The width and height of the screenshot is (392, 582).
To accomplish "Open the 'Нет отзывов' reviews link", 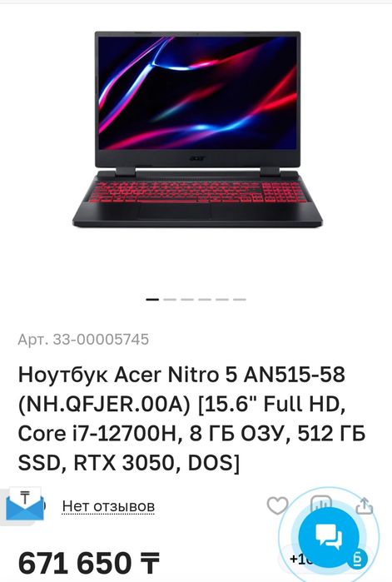I will pyautogui.click(x=108, y=506).
